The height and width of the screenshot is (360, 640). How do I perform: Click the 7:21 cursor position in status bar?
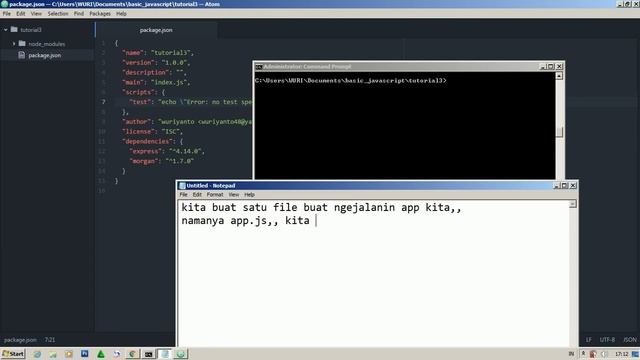(x=50, y=340)
